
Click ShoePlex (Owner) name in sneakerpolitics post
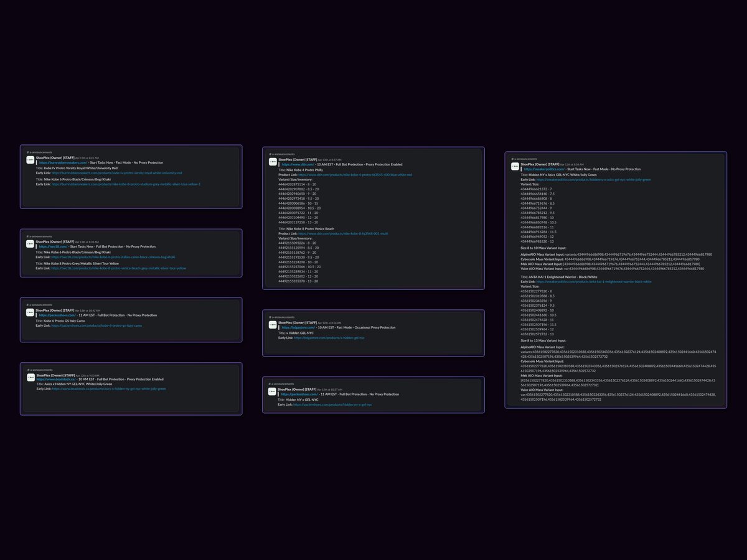pyautogui.click(x=533, y=164)
